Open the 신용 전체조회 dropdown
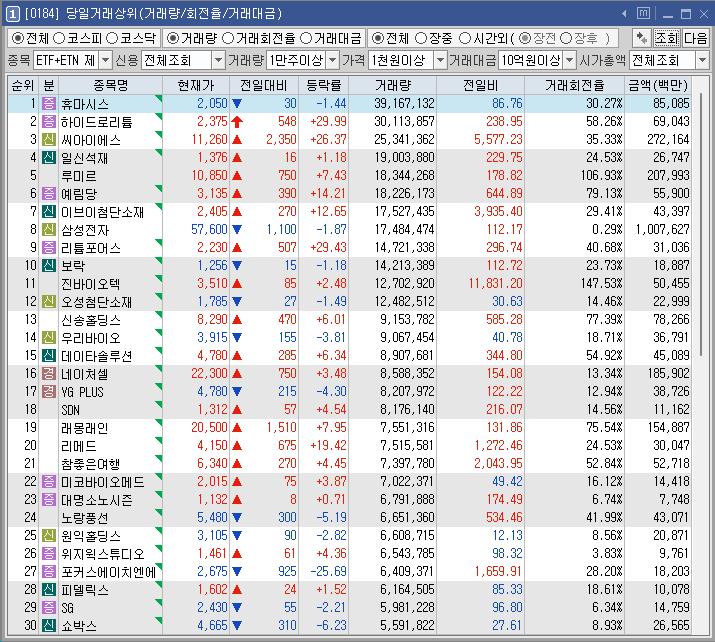Viewport: 715px width, 642px height. [x=219, y=60]
